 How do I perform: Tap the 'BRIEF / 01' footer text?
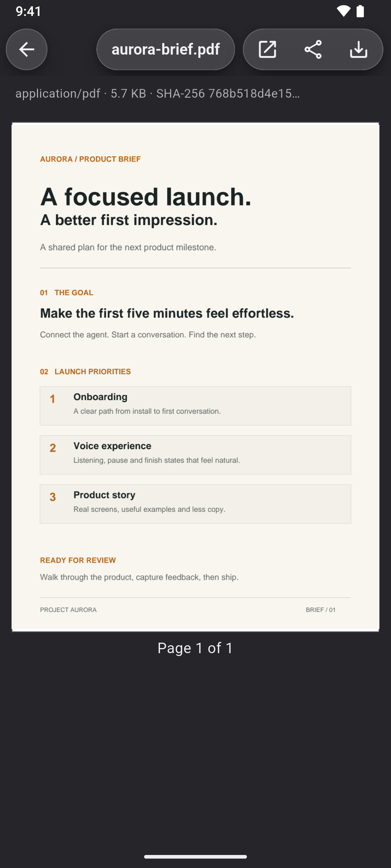(x=321, y=610)
